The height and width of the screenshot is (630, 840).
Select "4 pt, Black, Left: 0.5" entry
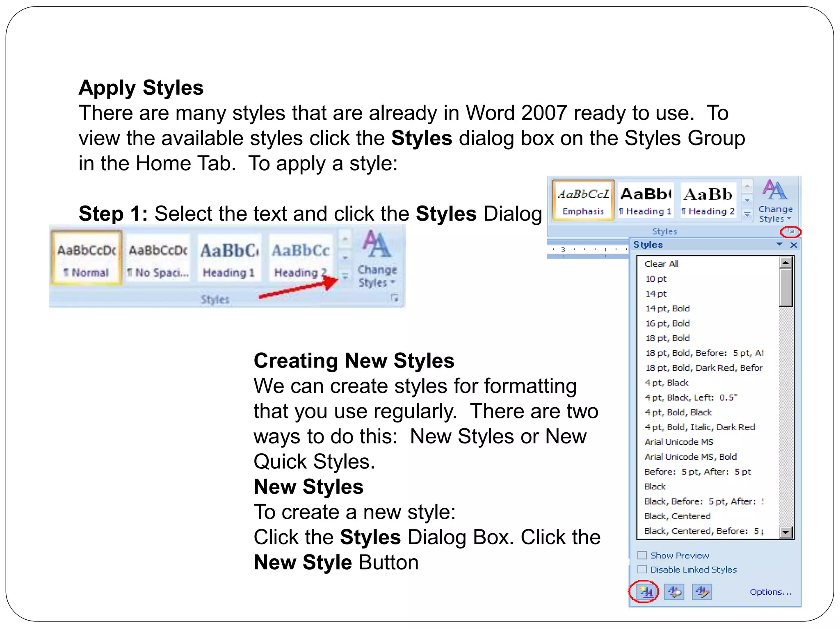691,397
